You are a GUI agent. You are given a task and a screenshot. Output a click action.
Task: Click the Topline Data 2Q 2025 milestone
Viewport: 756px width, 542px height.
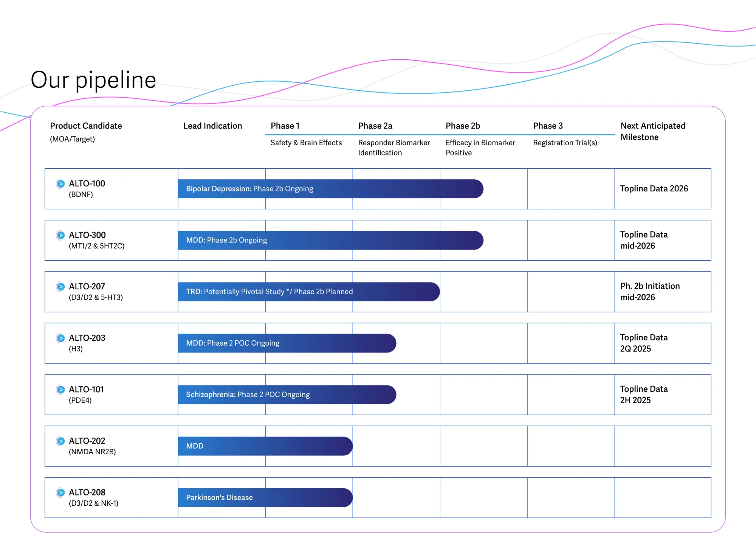[644, 343]
